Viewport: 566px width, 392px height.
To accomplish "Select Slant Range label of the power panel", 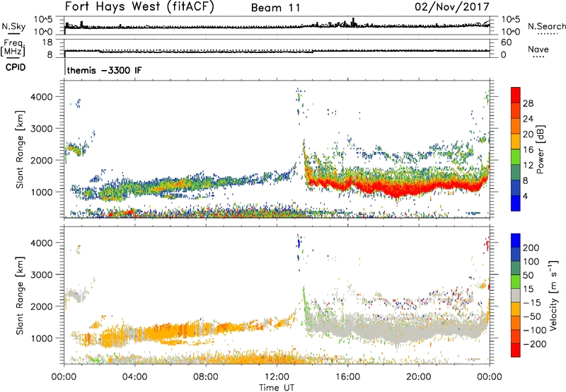I will pos(20,149).
